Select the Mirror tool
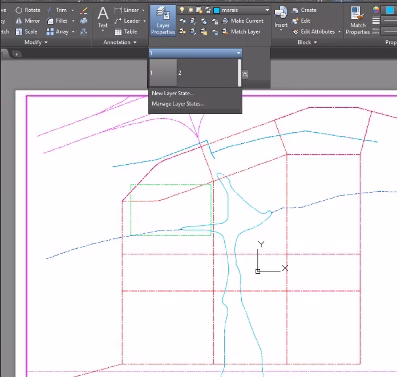The image size is (398, 378). tap(28, 21)
